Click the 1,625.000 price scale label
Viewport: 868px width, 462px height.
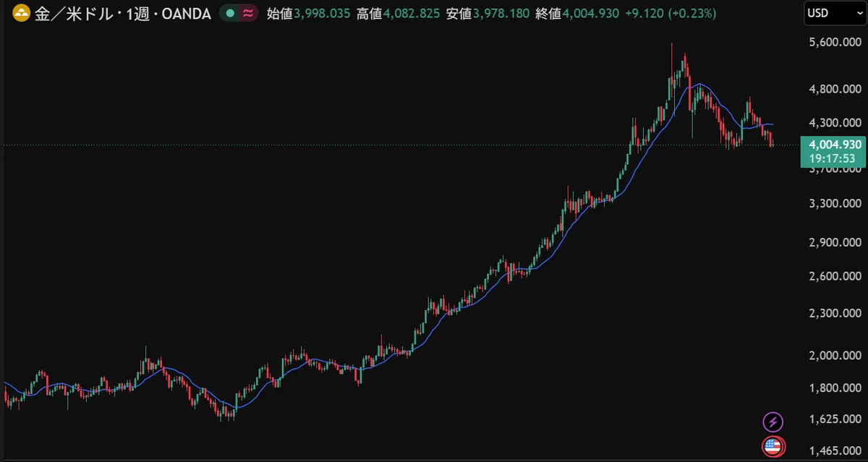(834, 419)
